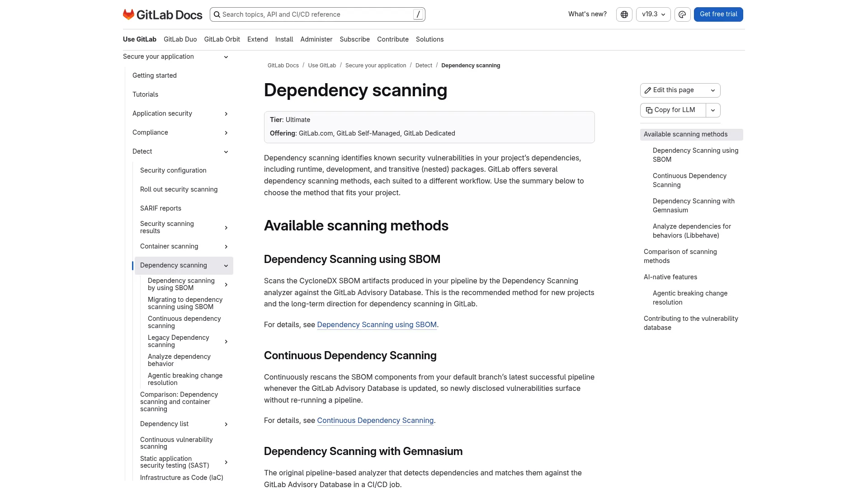
Task: Open SARIF reports sidebar item
Action: [x=160, y=208]
